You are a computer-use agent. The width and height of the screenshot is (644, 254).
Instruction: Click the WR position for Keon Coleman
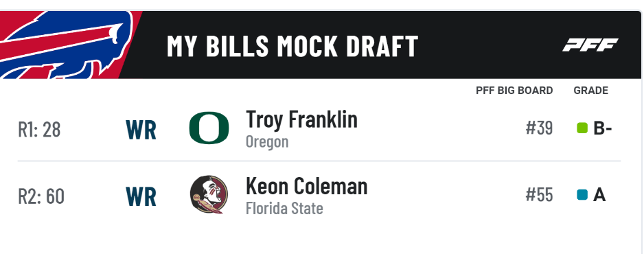click(x=141, y=196)
